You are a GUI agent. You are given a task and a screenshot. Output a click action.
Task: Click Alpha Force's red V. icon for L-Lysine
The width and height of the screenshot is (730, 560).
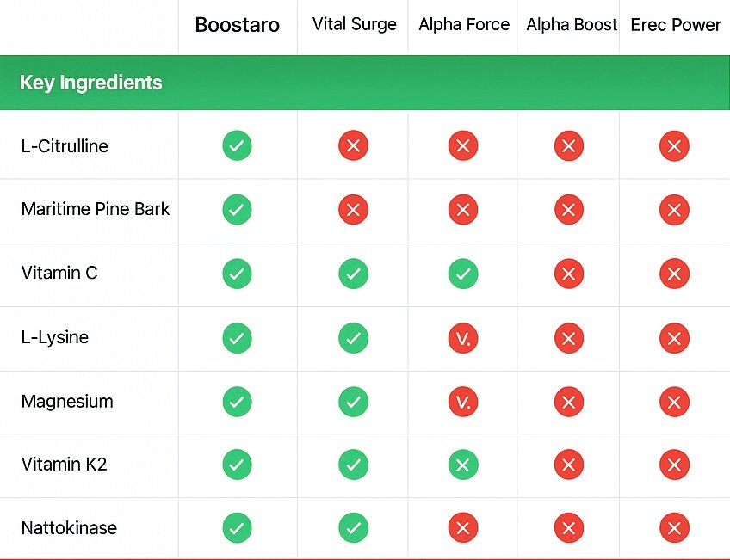point(463,338)
